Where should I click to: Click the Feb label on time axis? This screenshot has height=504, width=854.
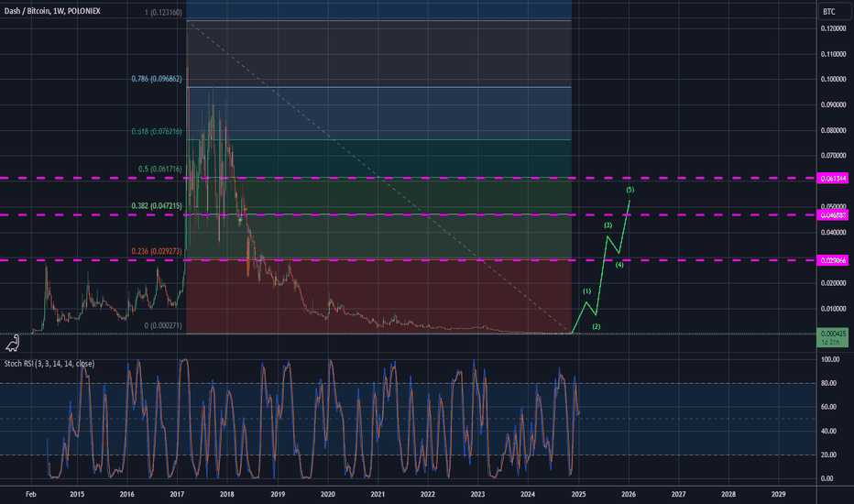31,494
